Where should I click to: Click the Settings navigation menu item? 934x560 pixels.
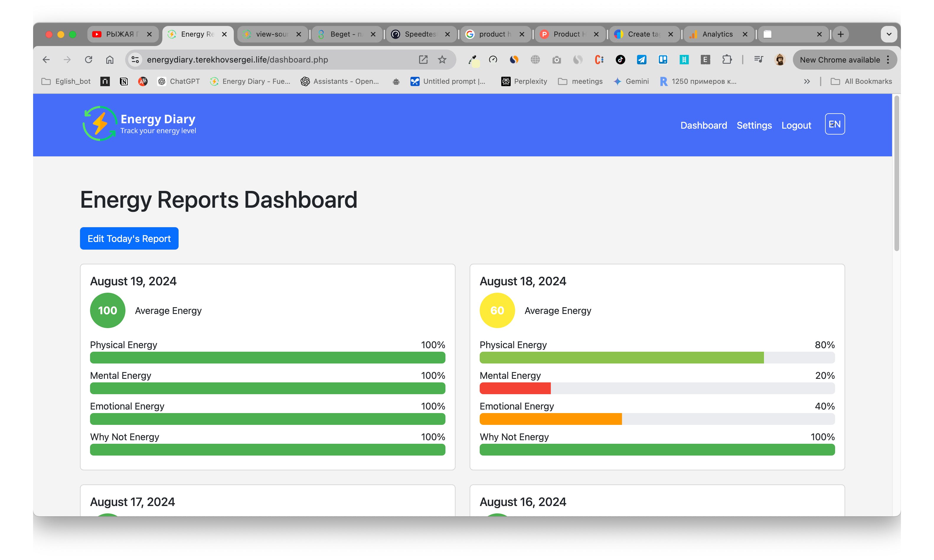pos(753,125)
